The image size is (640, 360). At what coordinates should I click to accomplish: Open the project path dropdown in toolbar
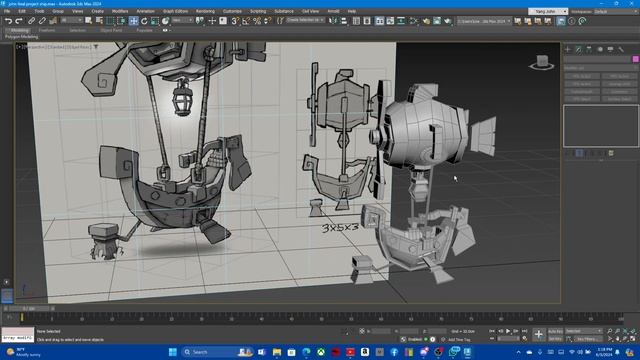coord(484,21)
